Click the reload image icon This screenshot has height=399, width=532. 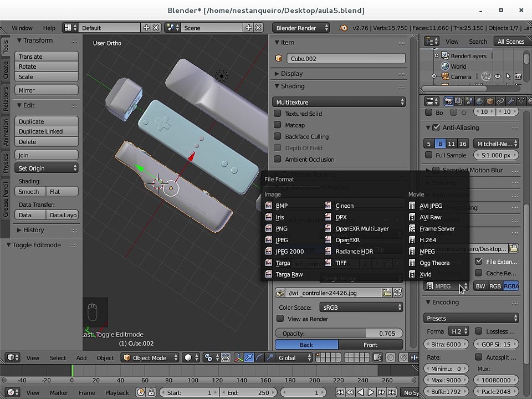click(x=398, y=293)
